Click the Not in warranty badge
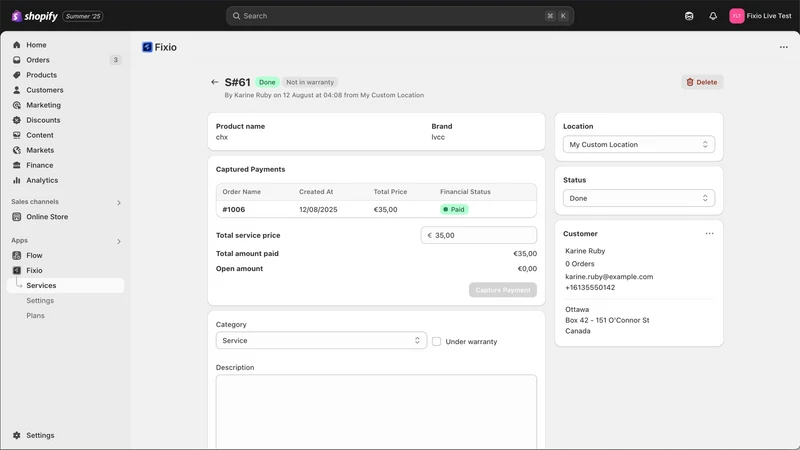Screen dimensions: 800x450 [x=310, y=82]
